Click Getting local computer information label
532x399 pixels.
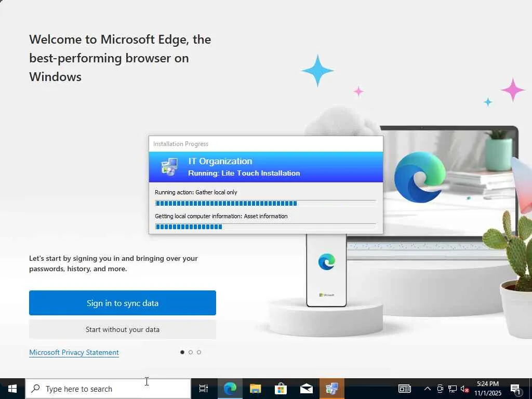pos(221,216)
